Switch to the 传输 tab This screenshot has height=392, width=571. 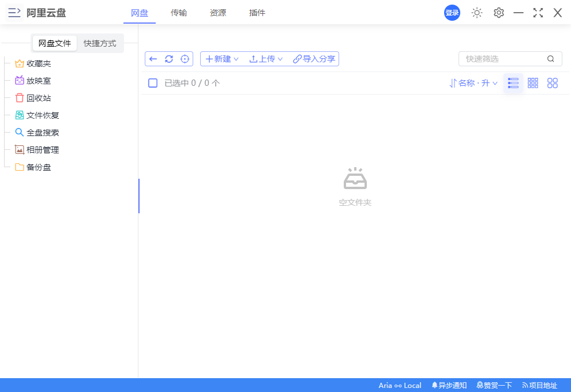179,13
